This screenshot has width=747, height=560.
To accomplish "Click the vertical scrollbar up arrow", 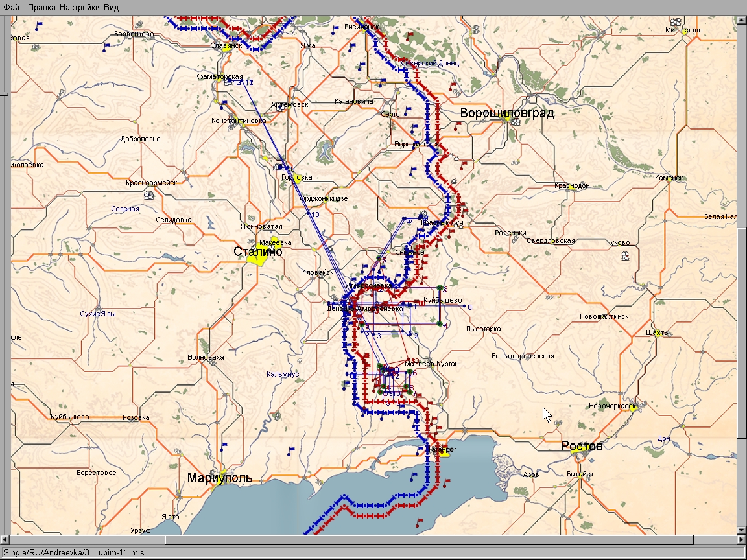I will pyautogui.click(x=742, y=20).
